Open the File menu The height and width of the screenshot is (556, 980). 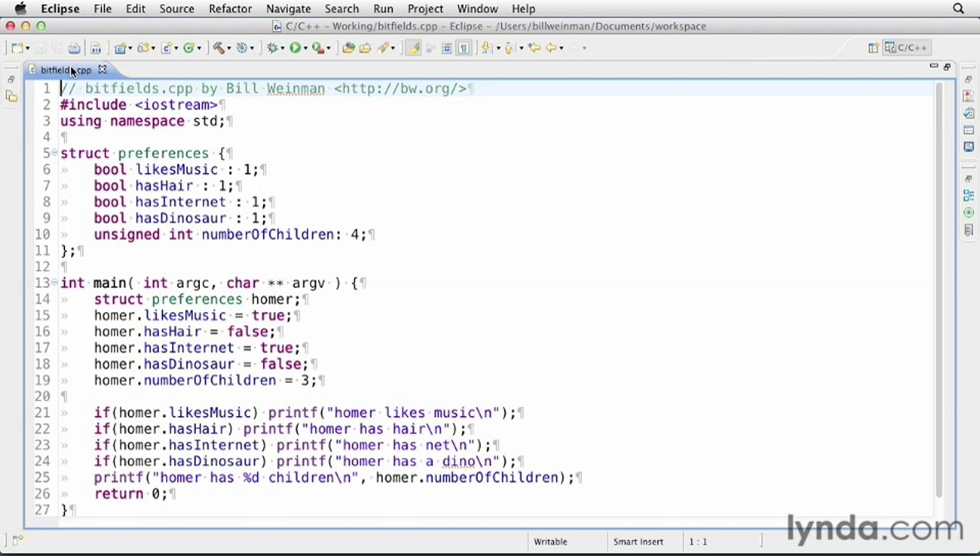tap(103, 8)
